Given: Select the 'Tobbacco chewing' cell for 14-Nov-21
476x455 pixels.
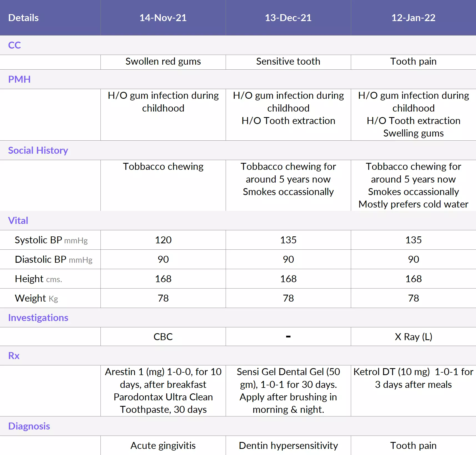Looking at the screenshot, I should click(x=163, y=185).
